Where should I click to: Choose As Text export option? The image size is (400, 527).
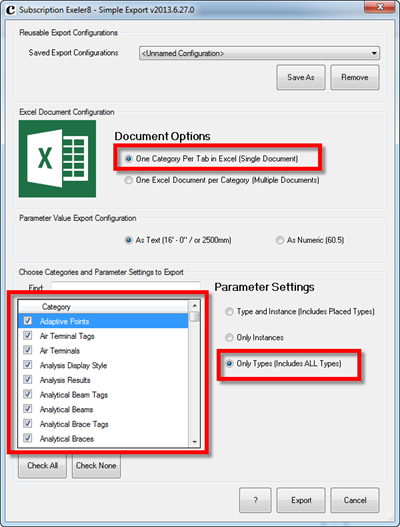click(178, 240)
